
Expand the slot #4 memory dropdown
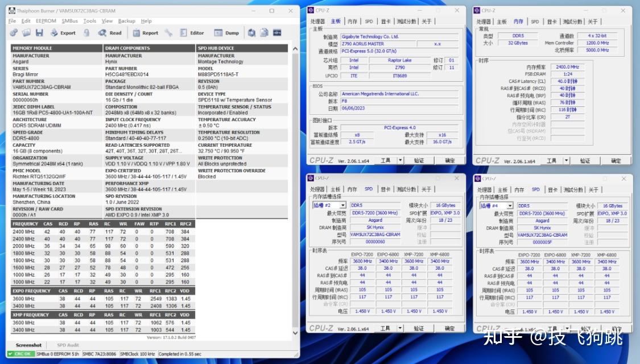click(510, 206)
